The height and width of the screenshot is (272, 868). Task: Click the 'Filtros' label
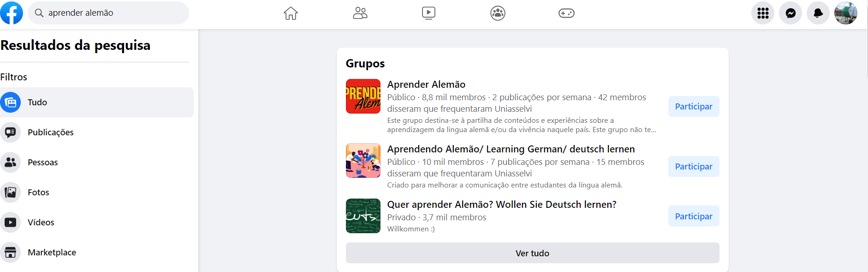tap(13, 77)
